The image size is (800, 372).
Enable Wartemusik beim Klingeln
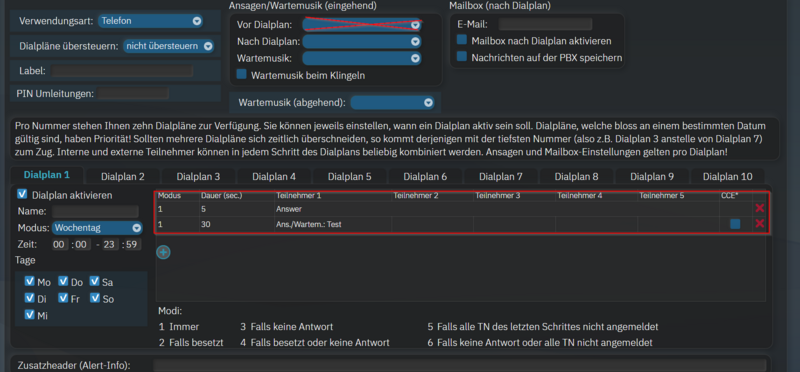[x=241, y=75]
